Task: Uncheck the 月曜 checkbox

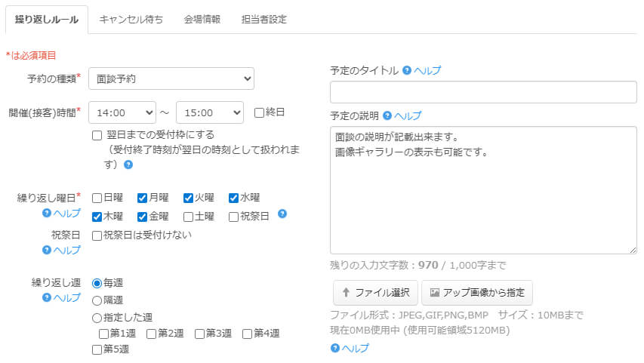Action: [142, 198]
